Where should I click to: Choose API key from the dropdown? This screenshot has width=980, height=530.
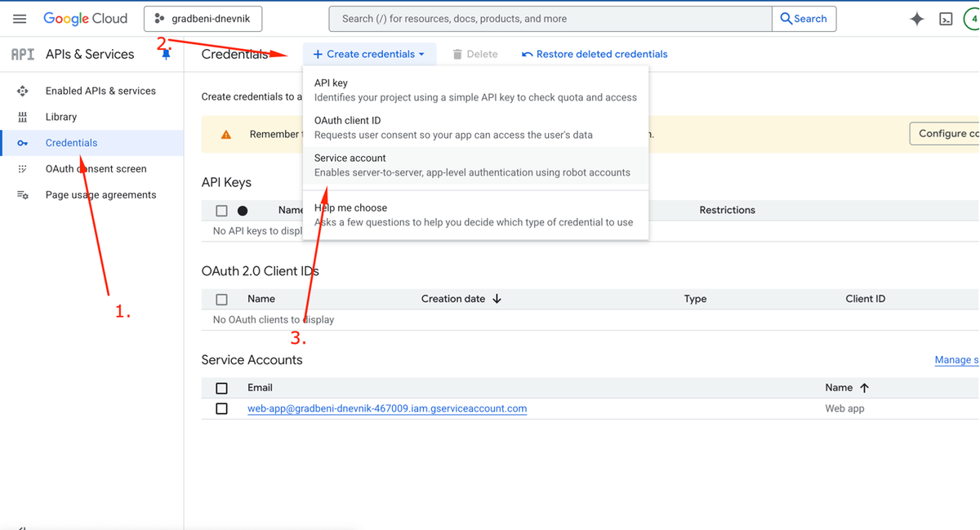point(475,90)
